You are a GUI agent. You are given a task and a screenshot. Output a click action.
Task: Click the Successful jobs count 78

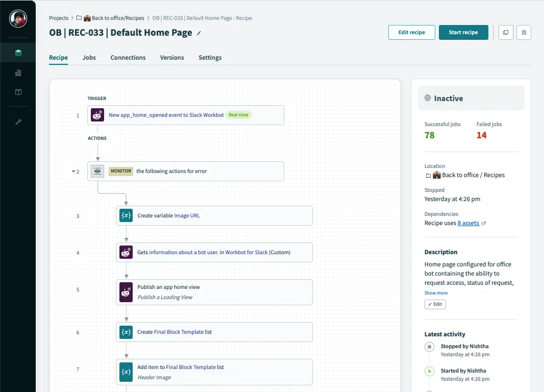click(430, 135)
